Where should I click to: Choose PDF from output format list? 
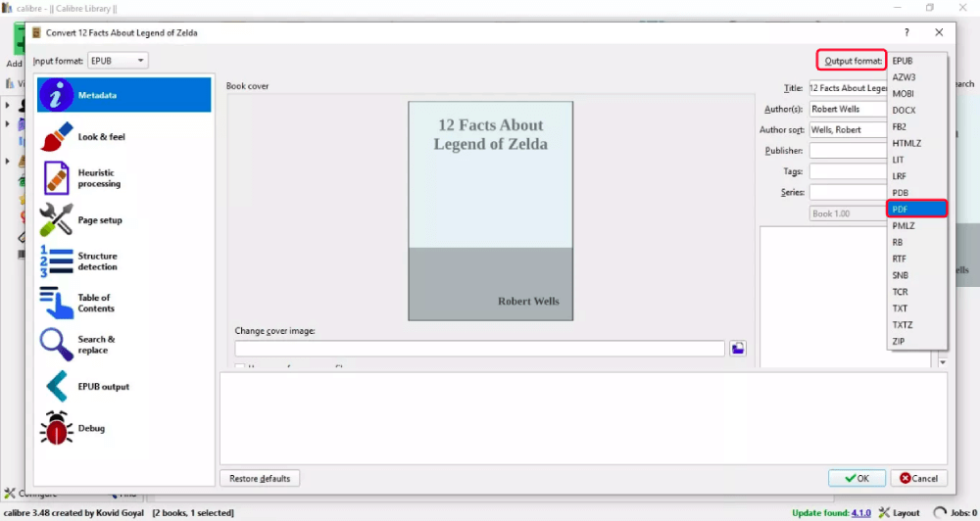click(916, 209)
